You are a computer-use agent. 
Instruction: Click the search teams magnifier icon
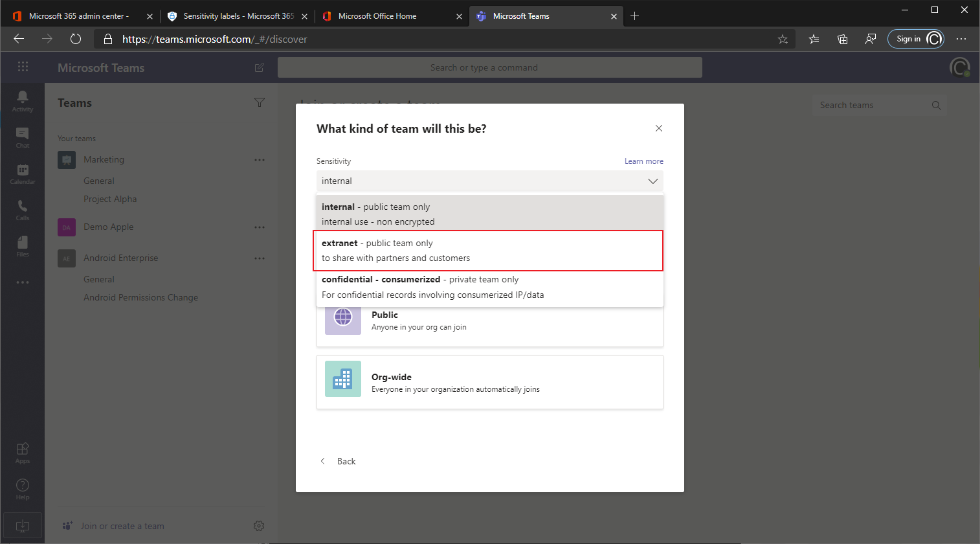[936, 106]
